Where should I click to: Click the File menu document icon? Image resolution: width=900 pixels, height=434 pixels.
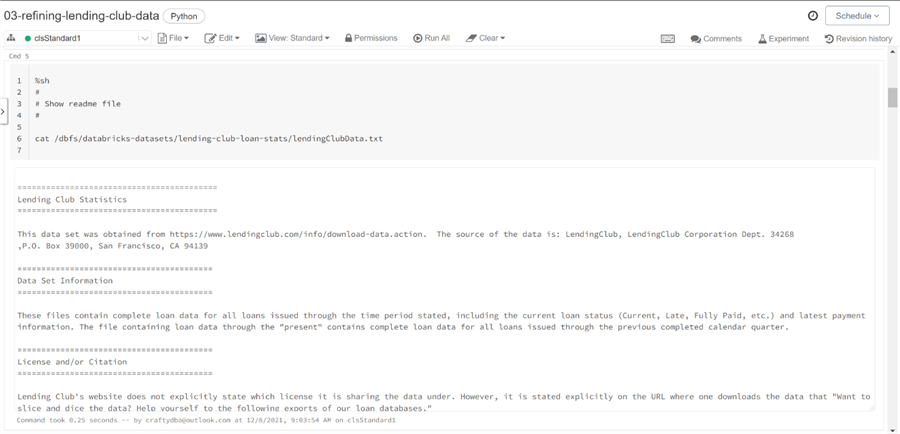pos(161,38)
